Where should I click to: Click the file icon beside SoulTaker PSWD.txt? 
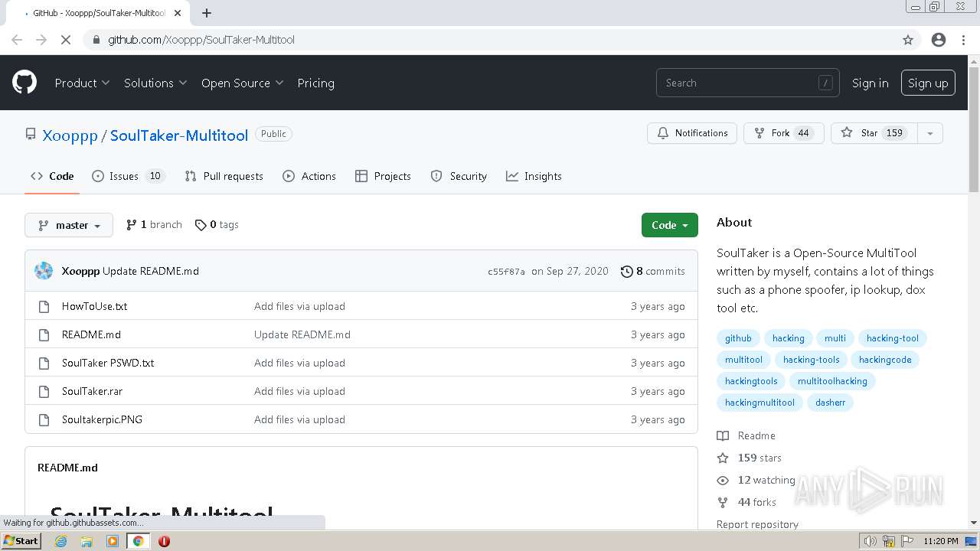pyautogui.click(x=44, y=363)
